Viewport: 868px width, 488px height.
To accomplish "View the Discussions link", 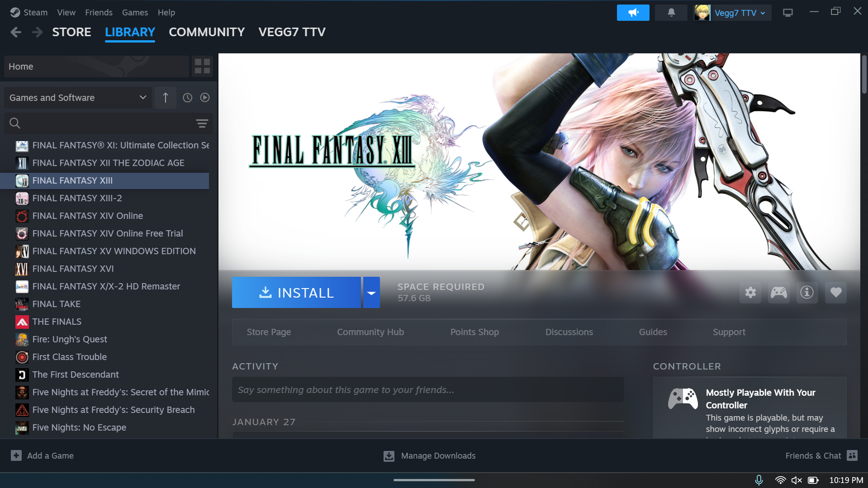I will [x=569, y=332].
